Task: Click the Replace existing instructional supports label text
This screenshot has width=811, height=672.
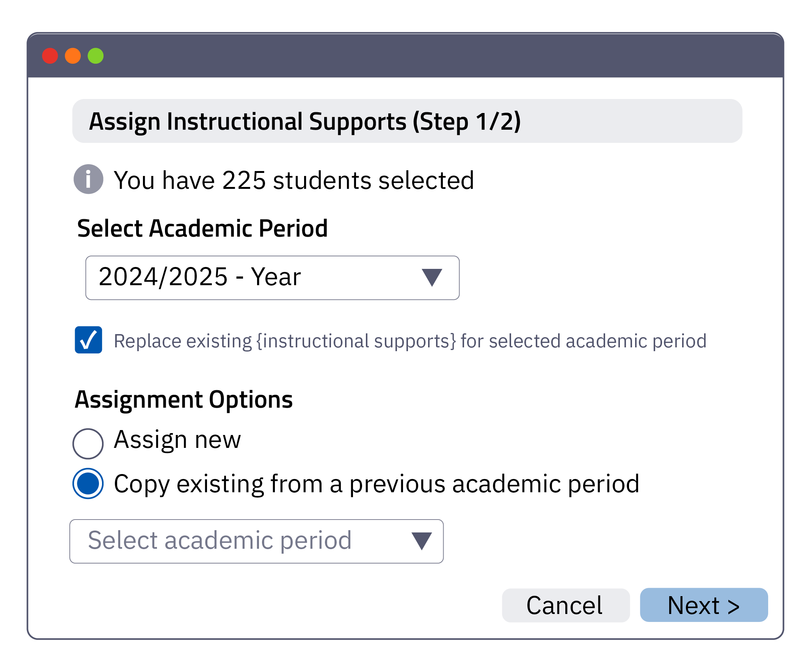Action: click(410, 341)
